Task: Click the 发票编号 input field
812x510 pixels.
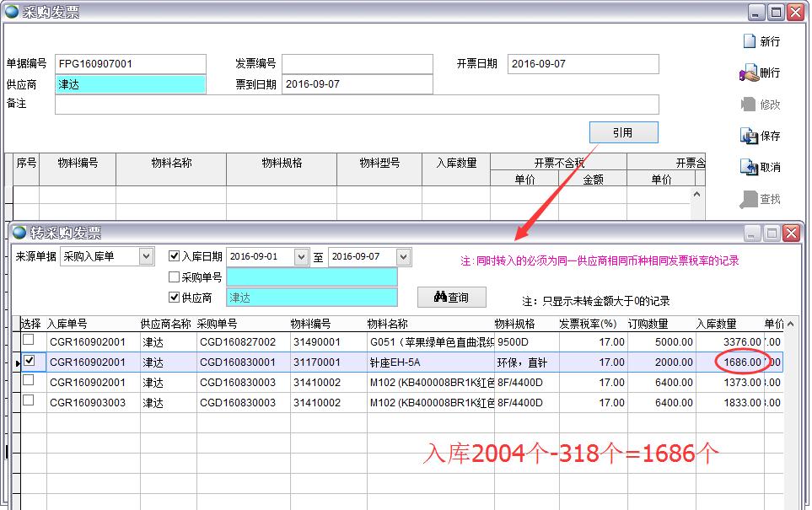Action: coord(357,64)
